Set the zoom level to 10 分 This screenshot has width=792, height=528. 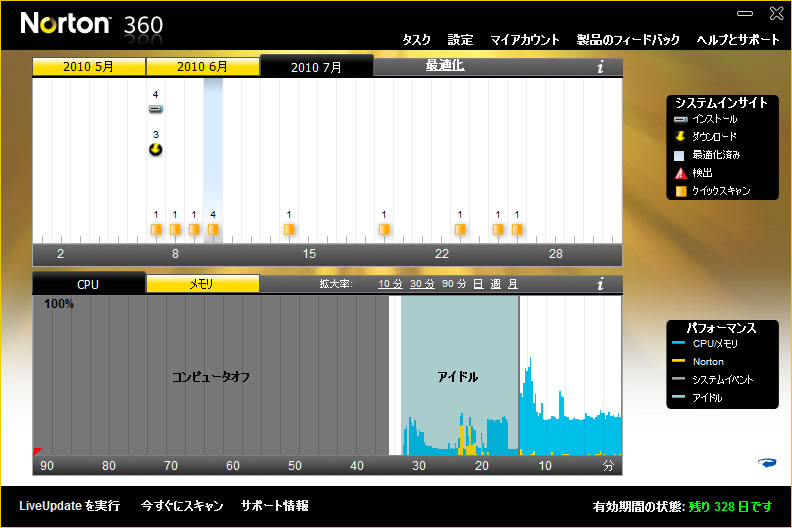(390, 284)
